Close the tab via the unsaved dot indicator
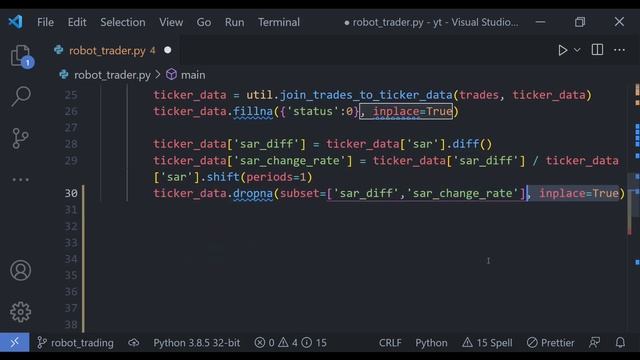This screenshot has width=640, height=360. [x=167, y=50]
